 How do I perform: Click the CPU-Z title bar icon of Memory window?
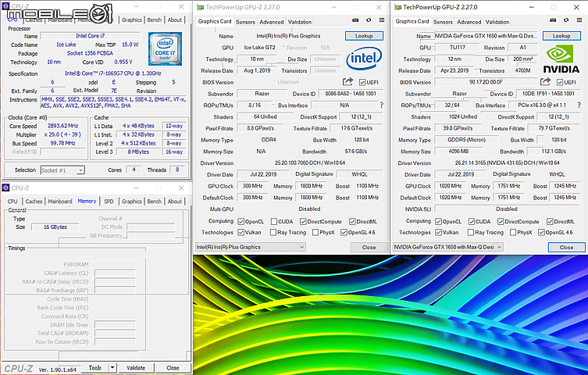click(x=5, y=187)
